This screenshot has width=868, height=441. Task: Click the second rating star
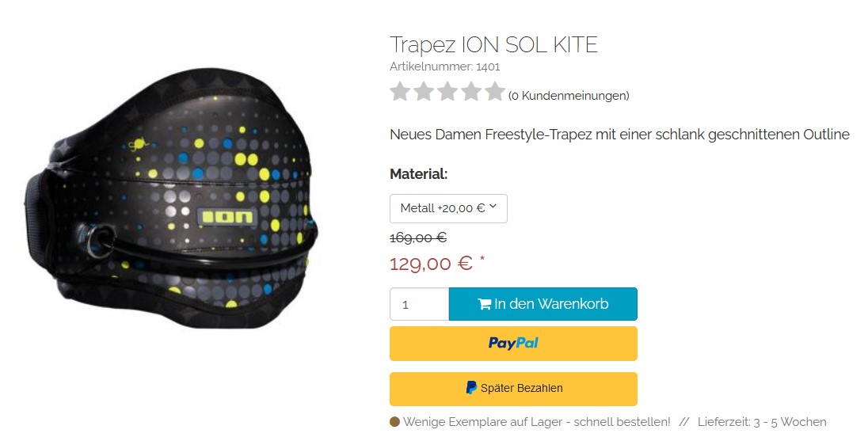(424, 92)
